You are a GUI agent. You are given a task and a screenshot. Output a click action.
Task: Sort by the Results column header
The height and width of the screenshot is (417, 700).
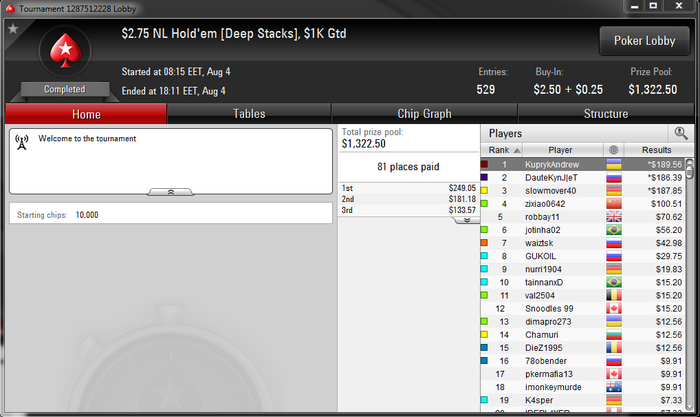coord(657,150)
